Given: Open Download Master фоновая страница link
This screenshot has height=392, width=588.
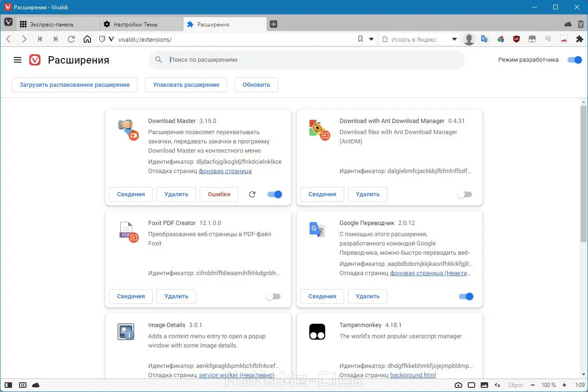Looking at the screenshot, I should [225, 171].
